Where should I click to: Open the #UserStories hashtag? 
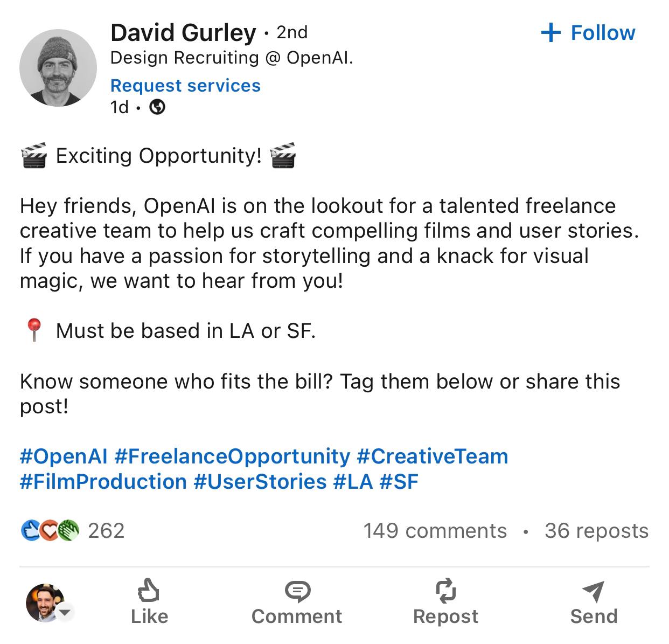coord(260,481)
